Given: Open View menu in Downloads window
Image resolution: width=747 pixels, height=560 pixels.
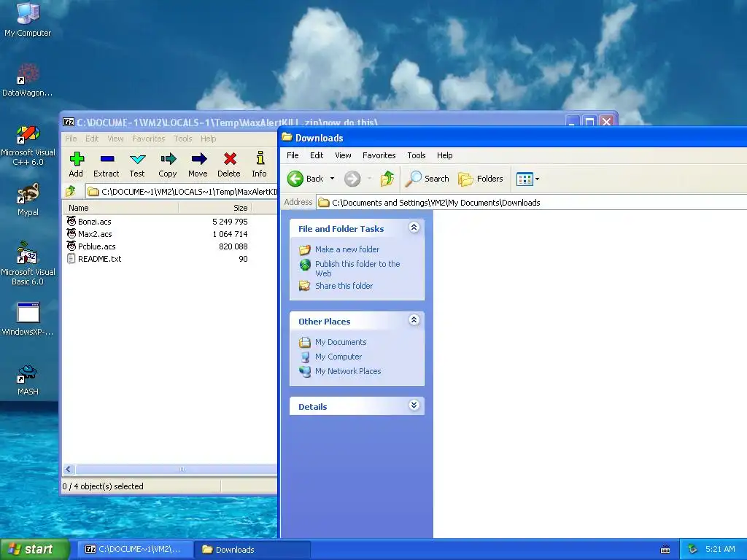Looking at the screenshot, I should (x=343, y=155).
